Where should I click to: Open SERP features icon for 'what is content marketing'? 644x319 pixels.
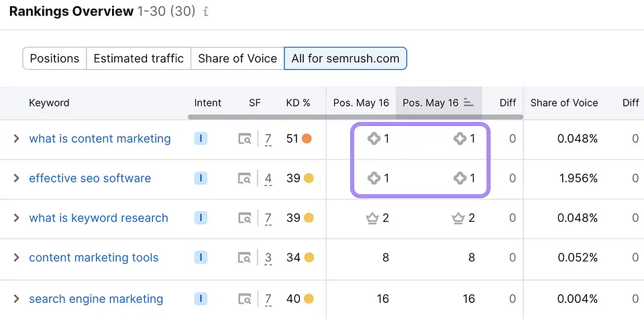click(x=246, y=139)
